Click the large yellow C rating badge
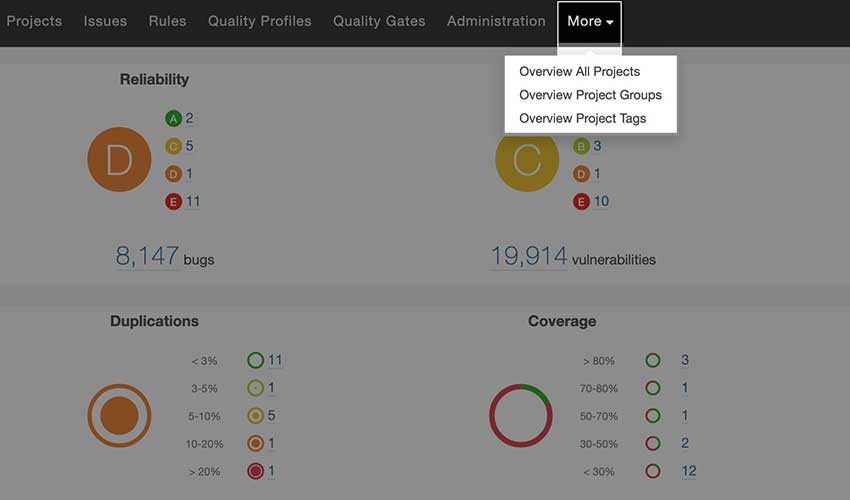850x500 pixels. pyautogui.click(x=527, y=160)
